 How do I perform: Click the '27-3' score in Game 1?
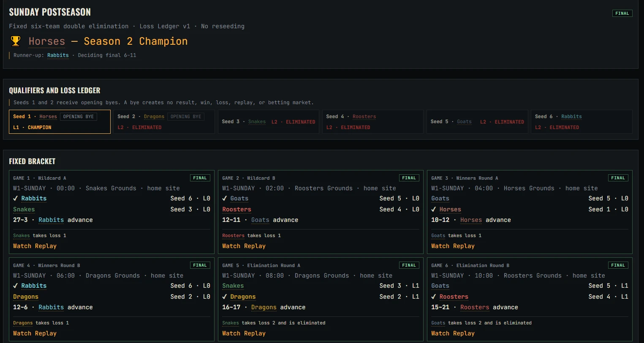coord(20,220)
